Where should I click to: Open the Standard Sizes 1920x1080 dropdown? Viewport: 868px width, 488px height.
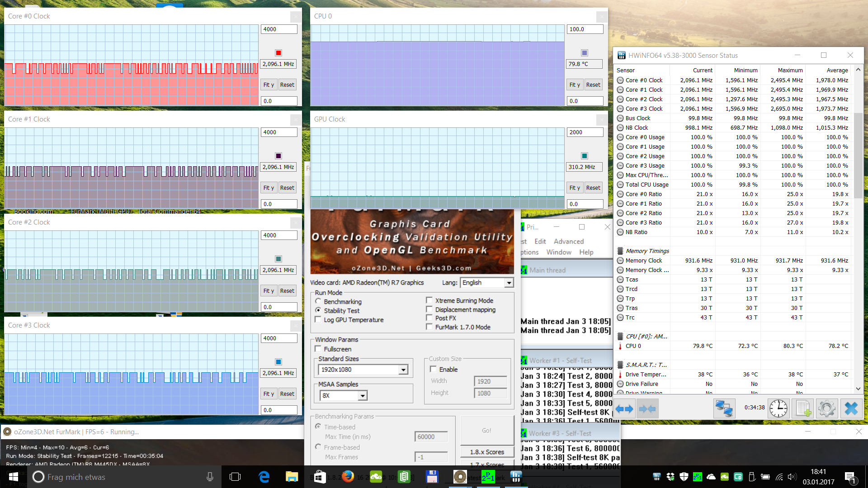point(403,370)
